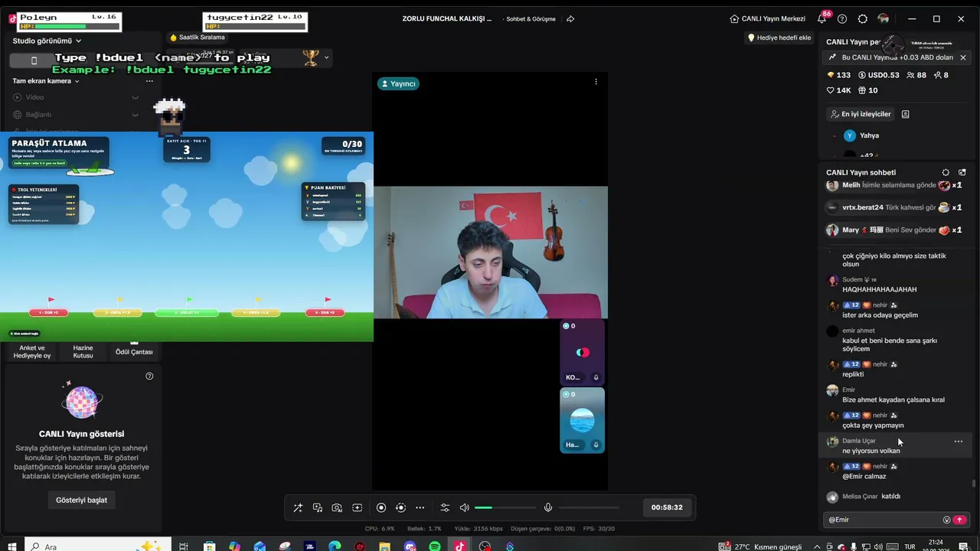Click the USD0.53 earnings value
The width and height of the screenshot is (980, 551).
coord(879,75)
